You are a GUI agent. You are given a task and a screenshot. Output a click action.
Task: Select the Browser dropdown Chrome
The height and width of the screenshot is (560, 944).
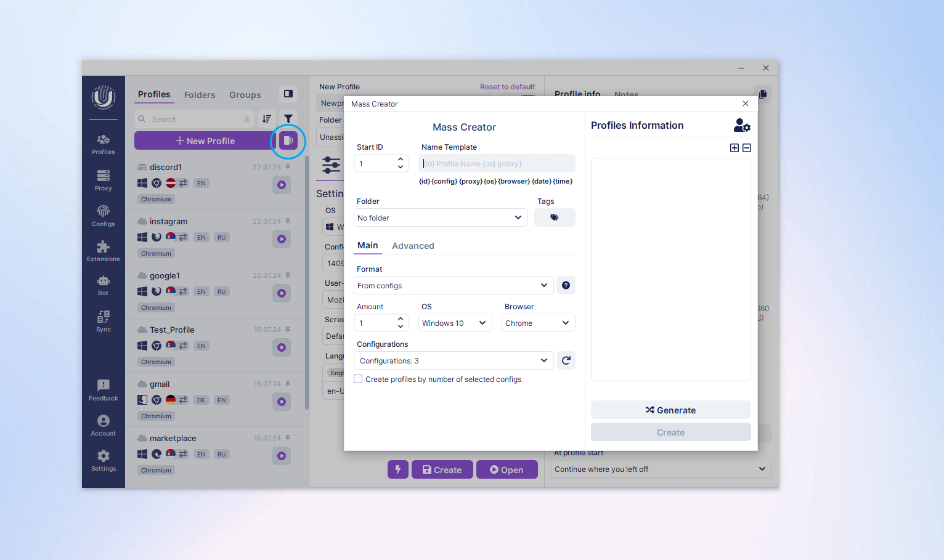(538, 323)
